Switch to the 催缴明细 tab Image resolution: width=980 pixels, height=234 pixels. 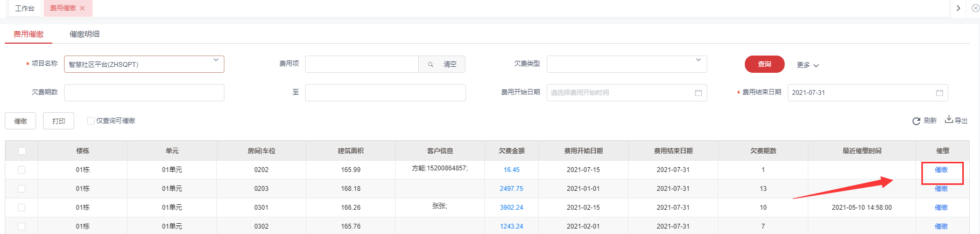(x=84, y=34)
